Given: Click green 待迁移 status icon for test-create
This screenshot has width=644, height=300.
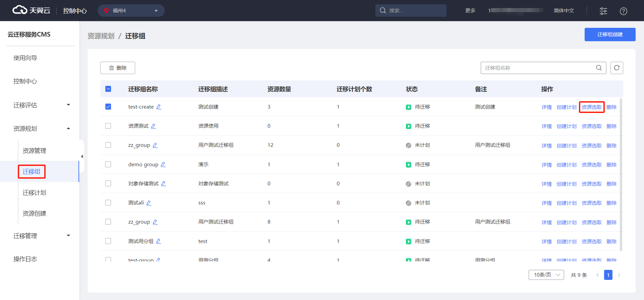Looking at the screenshot, I should 408,107.
